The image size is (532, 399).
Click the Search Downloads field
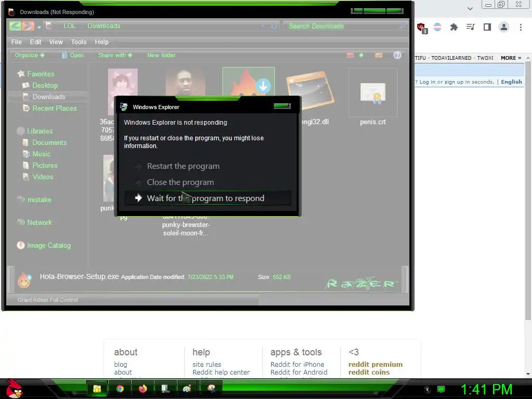point(344,26)
